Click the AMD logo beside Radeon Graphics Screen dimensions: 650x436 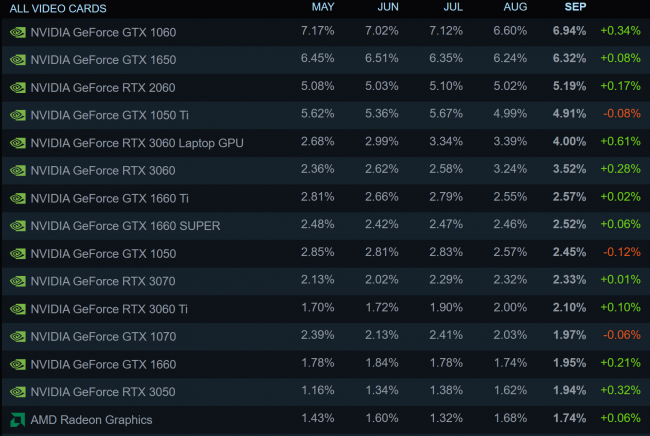[18, 420]
